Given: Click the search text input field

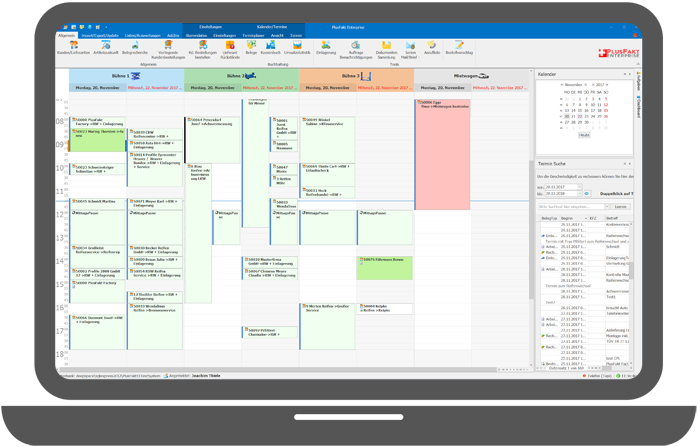Looking at the screenshot, I should click(571, 207).
